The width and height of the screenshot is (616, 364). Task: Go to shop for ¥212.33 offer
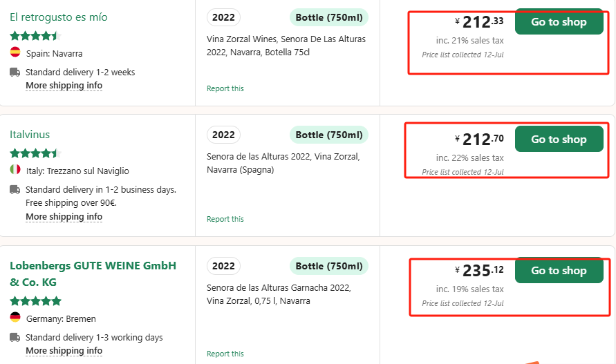559,21
